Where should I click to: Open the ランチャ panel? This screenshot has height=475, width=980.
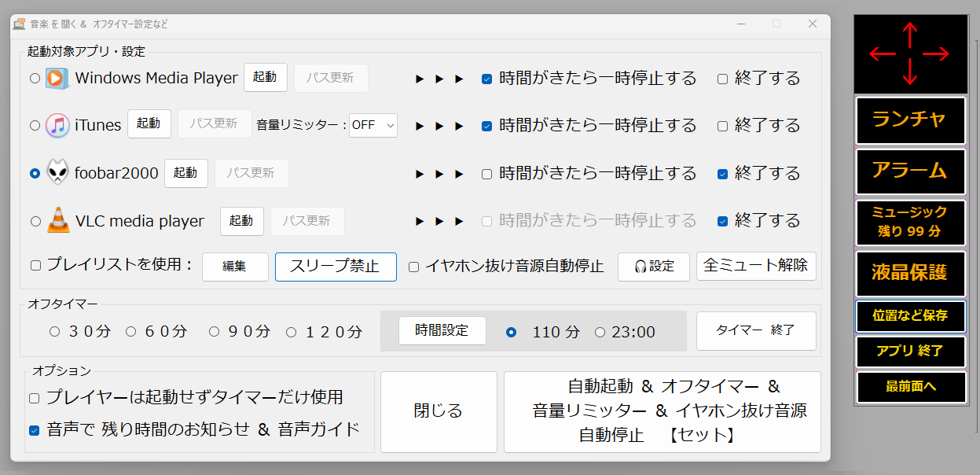pos(910,120)
